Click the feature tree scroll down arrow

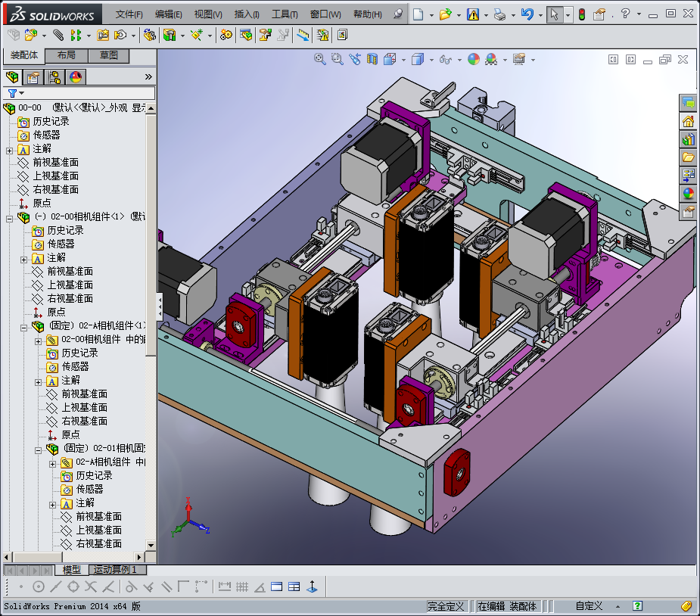[151, 545]
